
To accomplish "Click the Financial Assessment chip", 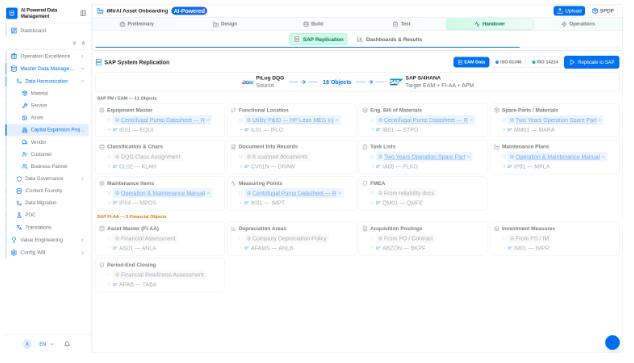I will tap(145, 238).
